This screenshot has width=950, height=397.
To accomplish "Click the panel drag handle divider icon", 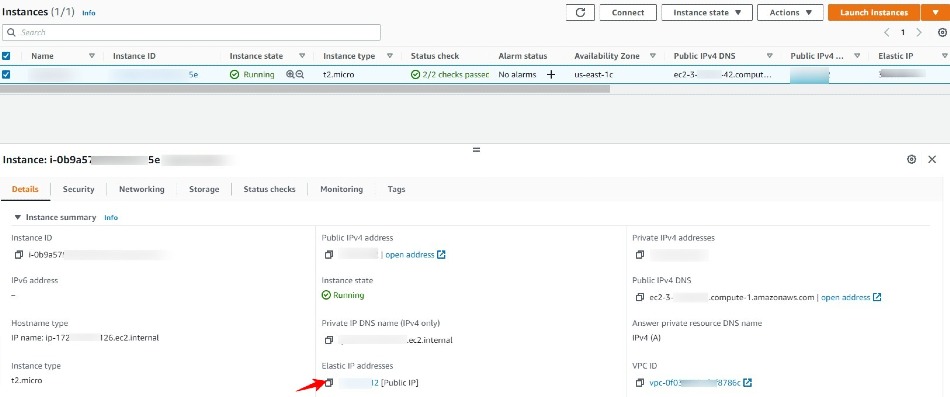I will pos(476,150).
